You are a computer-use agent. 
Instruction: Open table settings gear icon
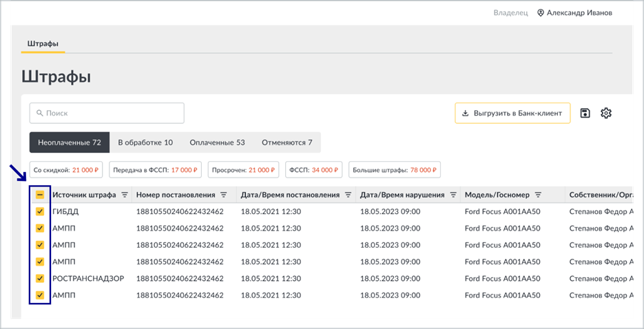[x=606, y=113]
